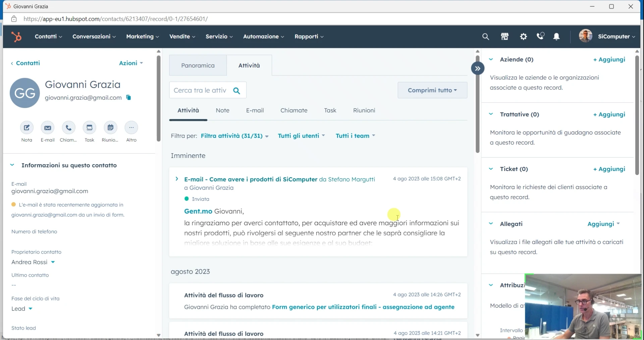Viewport: 644px width, 340px height.
Task: Open the search magnifier in top navigation
Action: [x=485, y=37]
